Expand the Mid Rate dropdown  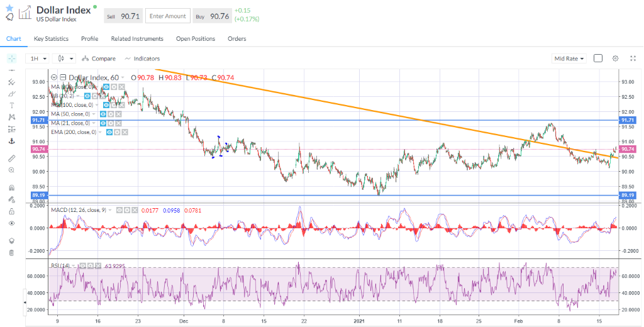[569, 58]
